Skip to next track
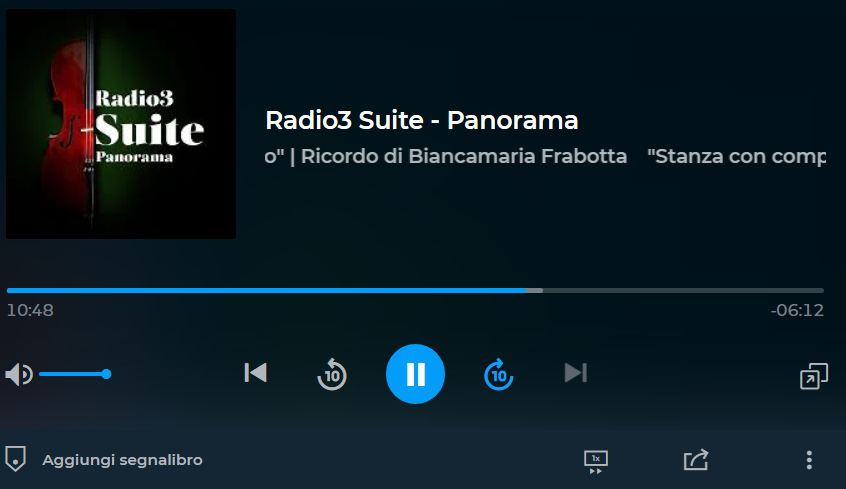This screenshot has height=489, width=846. pyautogui.click(x=576, y=373)
